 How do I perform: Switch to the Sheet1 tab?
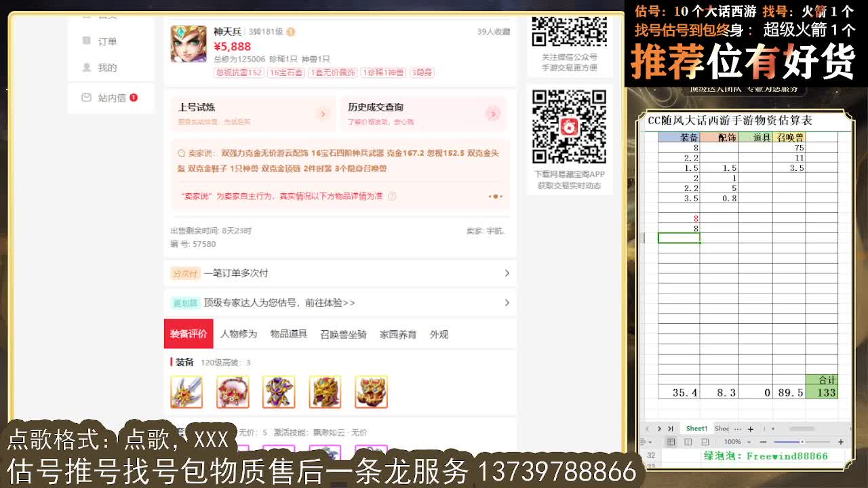(696, 428)
